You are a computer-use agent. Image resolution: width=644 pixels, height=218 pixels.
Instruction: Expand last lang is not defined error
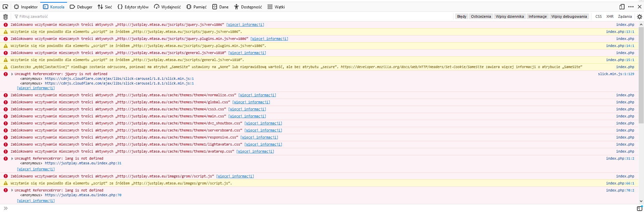(x=12, y=190)
